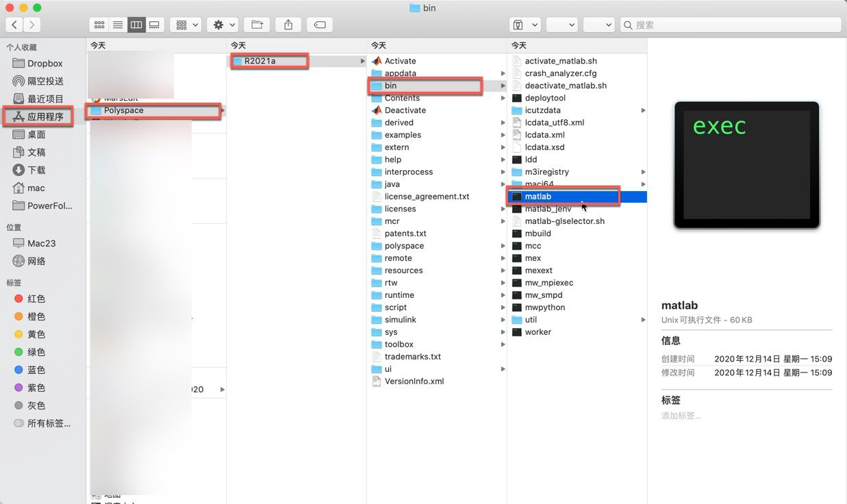The height and width of the screenshot is (504, 847).
Task: Click the Edit Tags toolbar button
Action: click(x=320, y=25)
